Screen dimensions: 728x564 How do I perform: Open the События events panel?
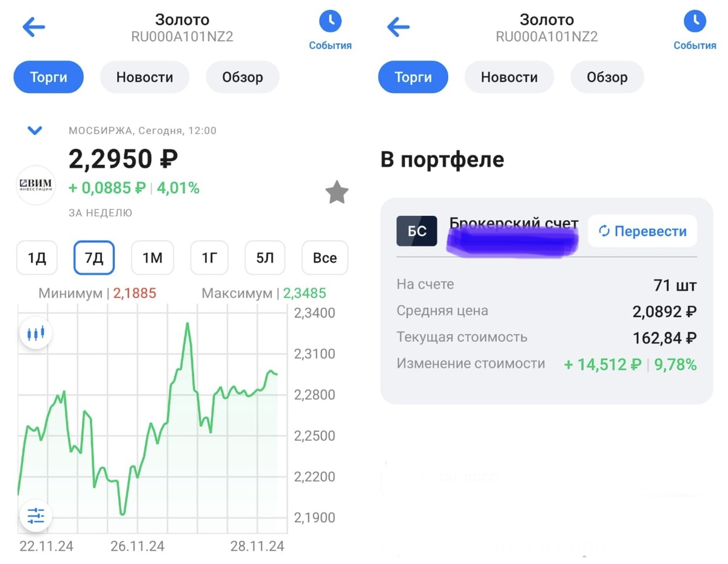pyautogui.click(x=330, y=27)
